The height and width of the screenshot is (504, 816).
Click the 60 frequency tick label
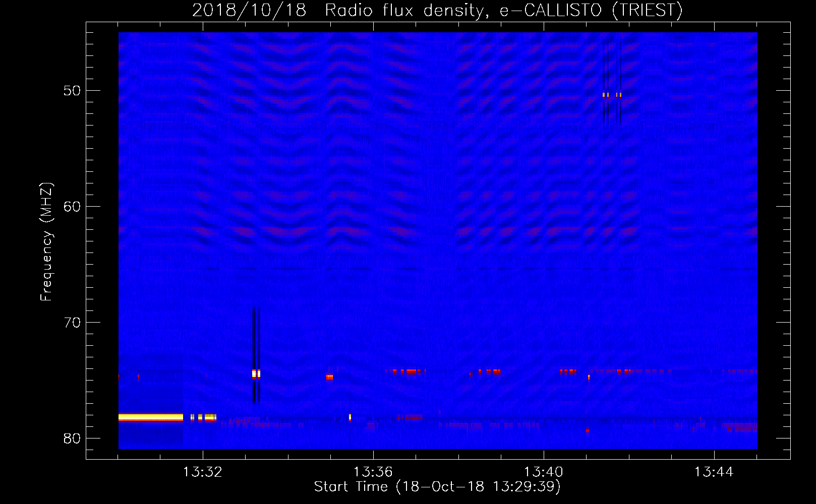pyautogui.click(x=72, y=207)
